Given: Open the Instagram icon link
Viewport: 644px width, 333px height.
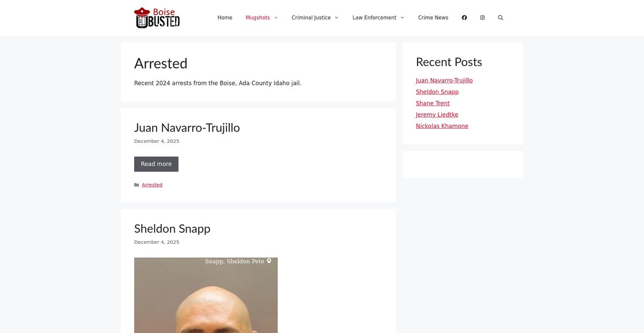Looking at the screenshot, I should [x=482, y=18].
